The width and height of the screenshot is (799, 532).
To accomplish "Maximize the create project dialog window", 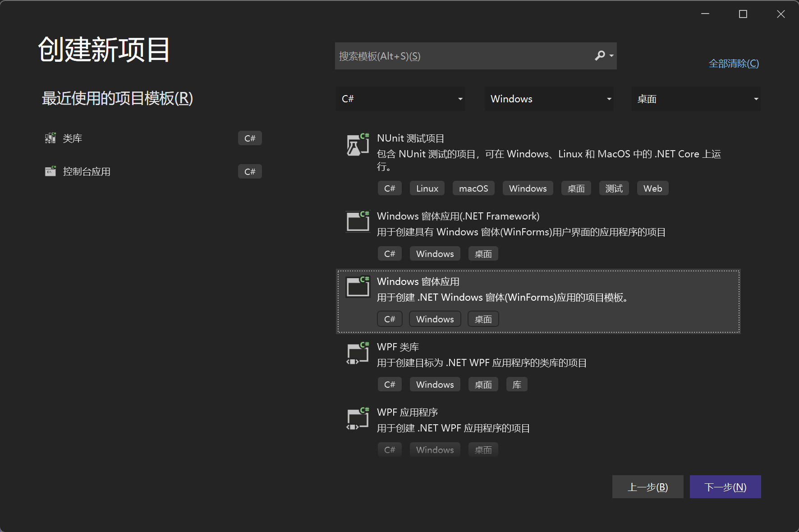I will [x=743, y=14].
